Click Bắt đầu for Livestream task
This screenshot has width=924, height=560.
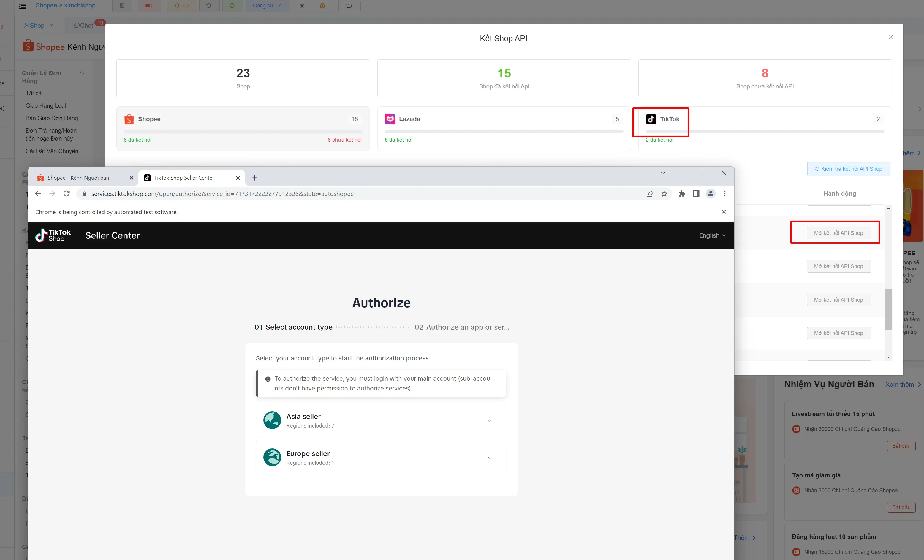click(x=901, y=446)
